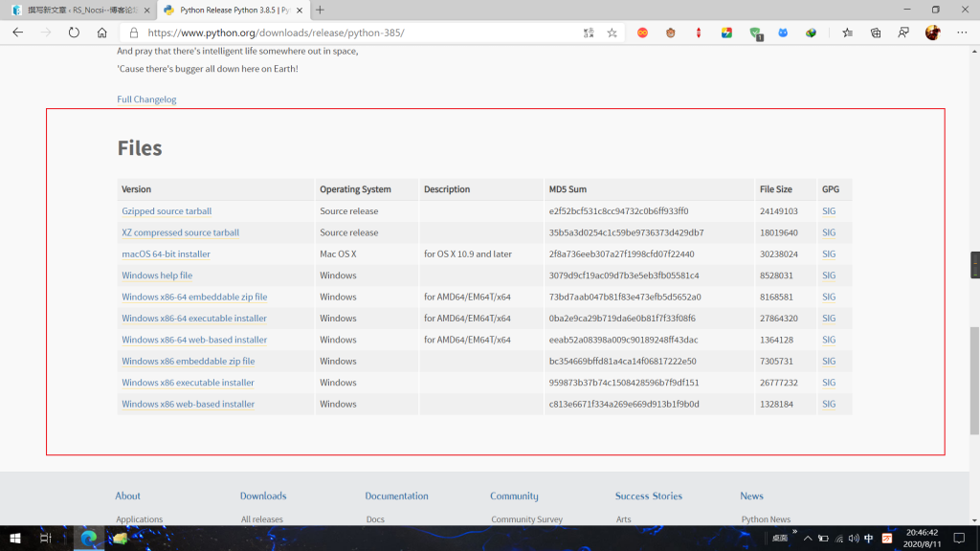Click the blue cat extension icon
The width and height of the screenshot is (980, 551).
point(783,33)
